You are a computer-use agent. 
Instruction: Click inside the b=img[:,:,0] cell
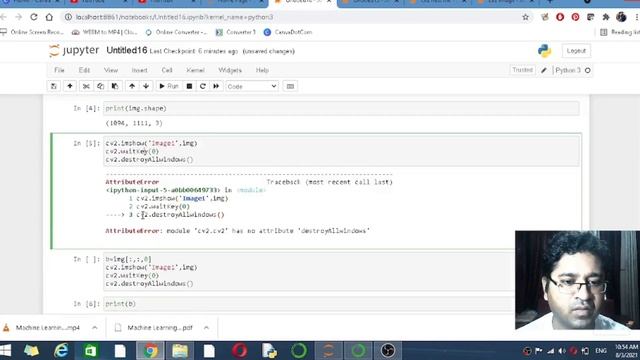[x=309, y=271]
